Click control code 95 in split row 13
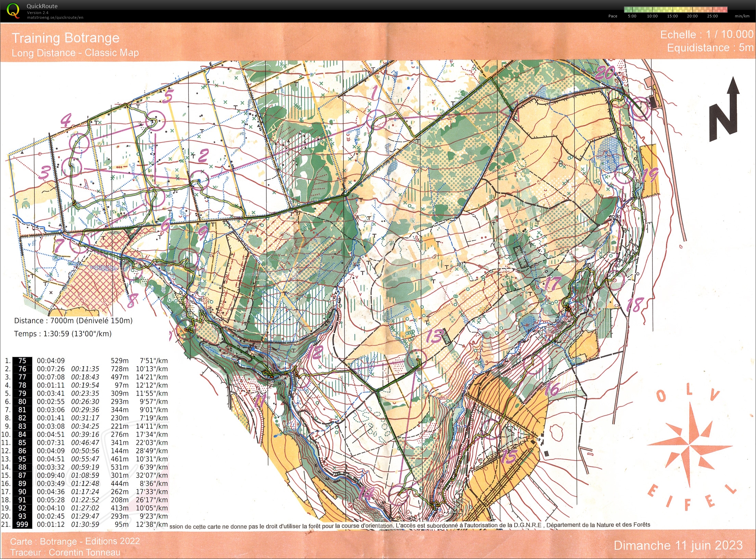Viewport: 756px width, 559px height. [22, 459]
